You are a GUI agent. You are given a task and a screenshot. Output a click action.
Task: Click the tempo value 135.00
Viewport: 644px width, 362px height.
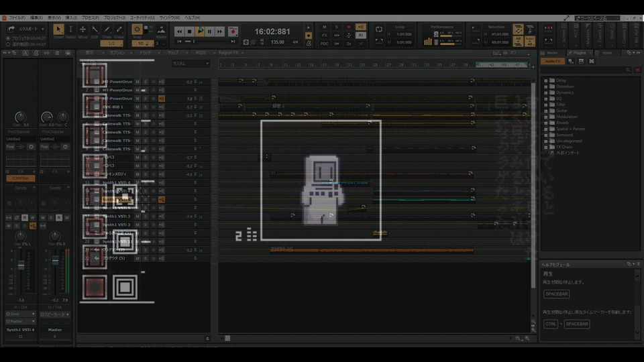coord(277,42)
